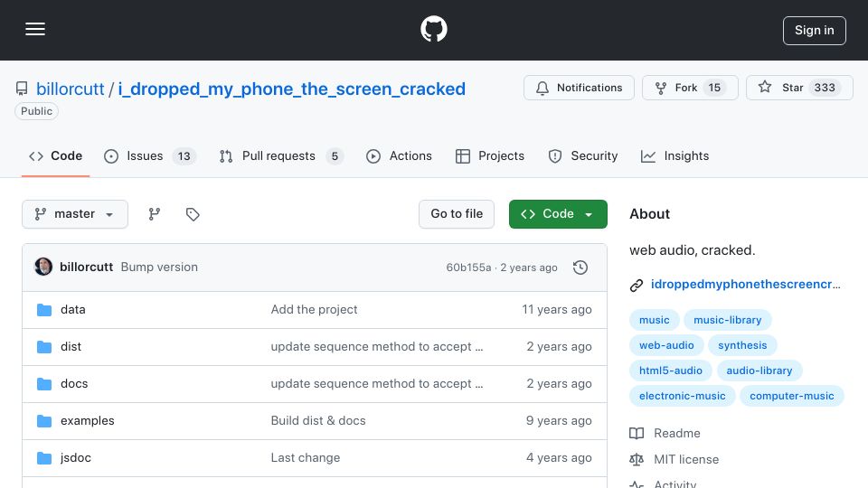Open the idroppedmyphonethescreencr… website link
The width and height of the screenshot is (868, 488).
tap(745, 285)
